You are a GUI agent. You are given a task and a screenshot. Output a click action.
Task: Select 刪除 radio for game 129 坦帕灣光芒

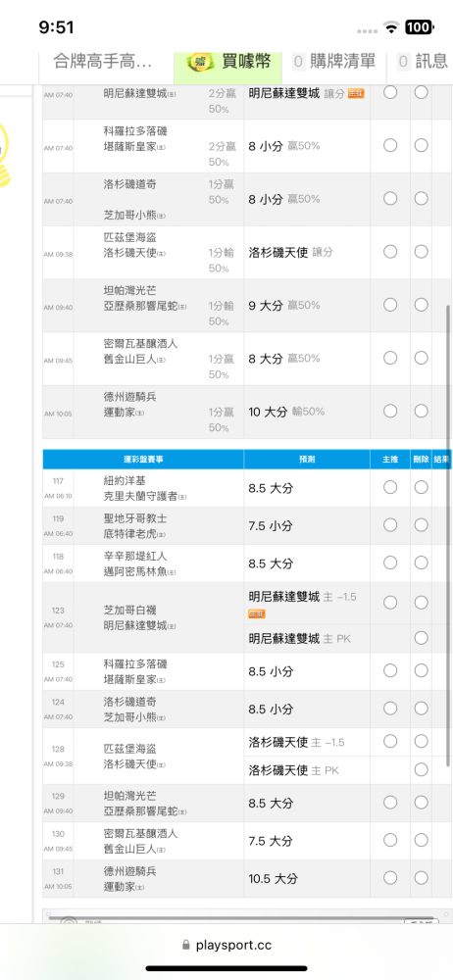tap(421, 802)
